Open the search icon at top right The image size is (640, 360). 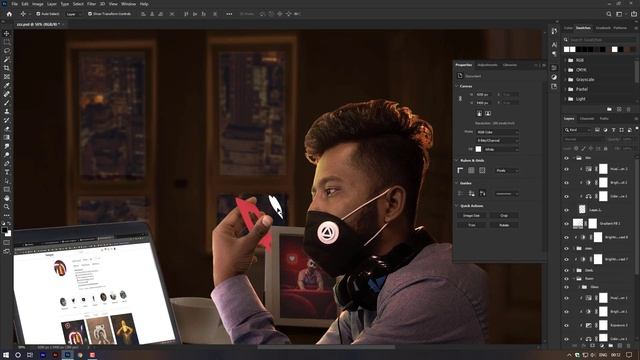(x=609, y=14)
